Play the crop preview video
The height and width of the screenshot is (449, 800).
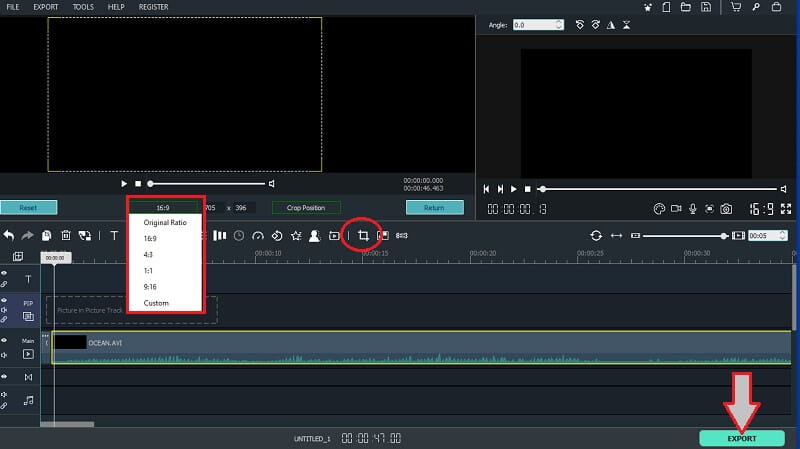124,184
